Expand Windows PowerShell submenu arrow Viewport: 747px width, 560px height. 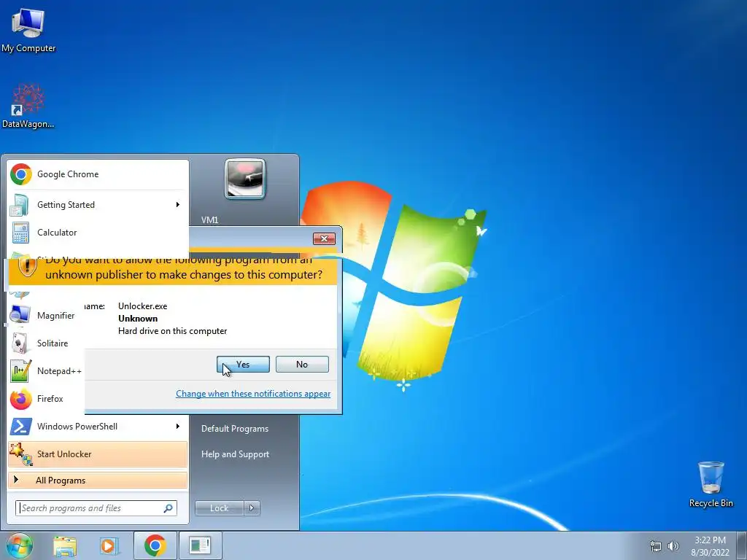point(178,426)
